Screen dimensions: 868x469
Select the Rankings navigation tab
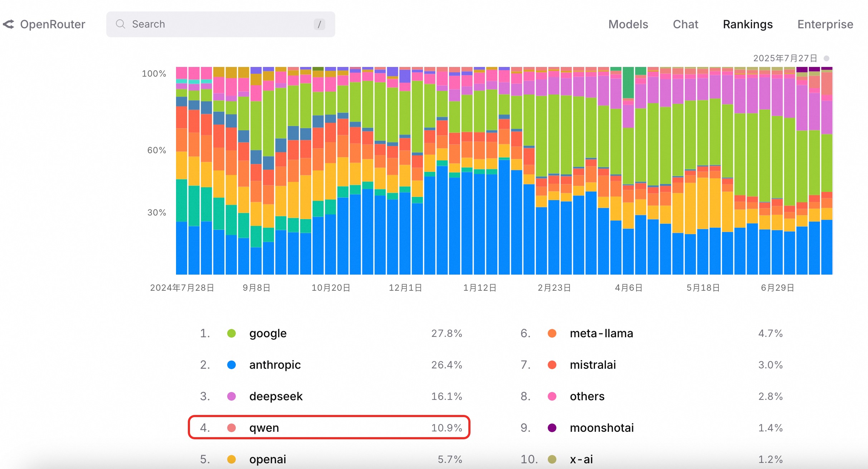tap(748, 24)
